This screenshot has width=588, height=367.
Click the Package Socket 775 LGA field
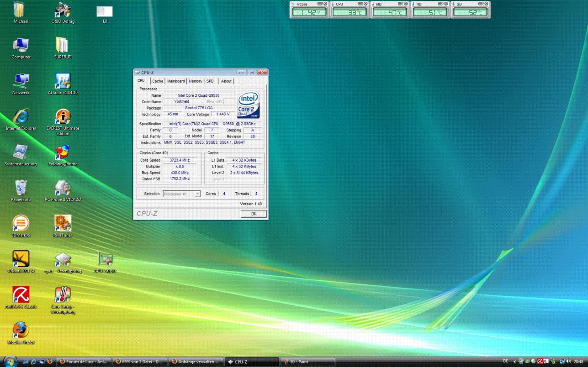click(x=199, y=108)
